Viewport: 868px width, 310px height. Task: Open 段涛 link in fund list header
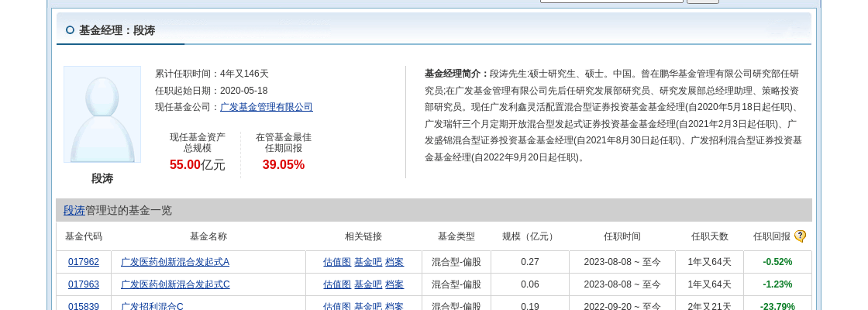(x=74, y=210)
